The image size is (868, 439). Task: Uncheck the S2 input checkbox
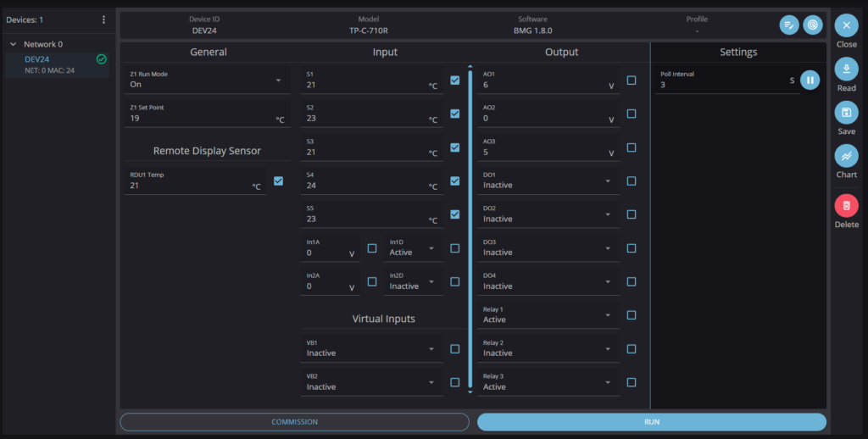point(454,114)
